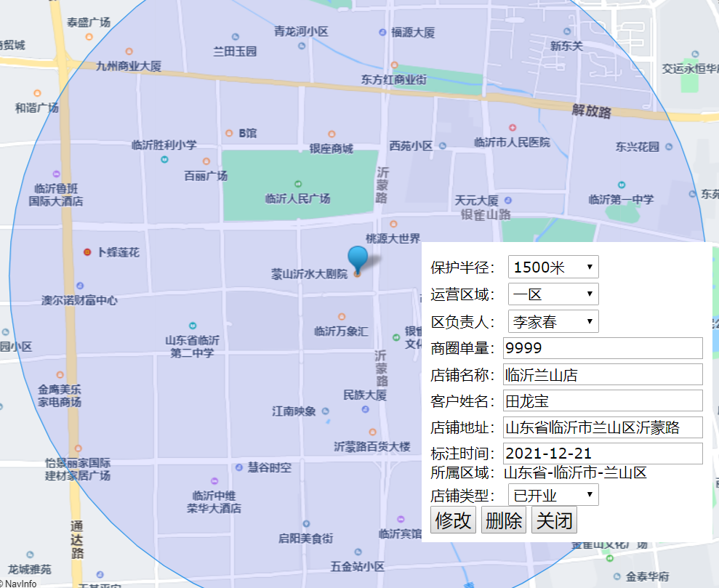This screenshot has height=588, width=719.
Task: Click the 山东省临沂第二中学 school icon
Action: click(193, 326)
